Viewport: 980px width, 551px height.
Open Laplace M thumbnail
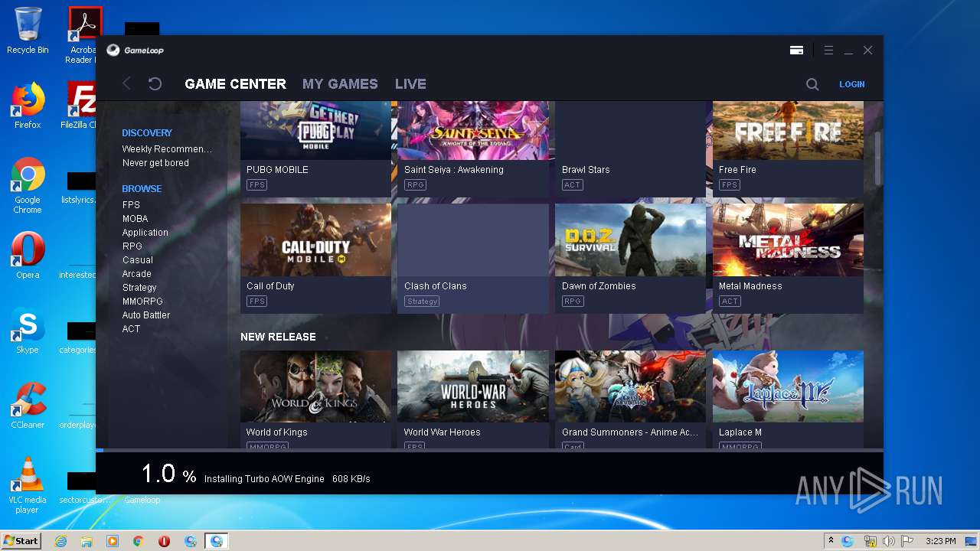[x=788, y=386]
